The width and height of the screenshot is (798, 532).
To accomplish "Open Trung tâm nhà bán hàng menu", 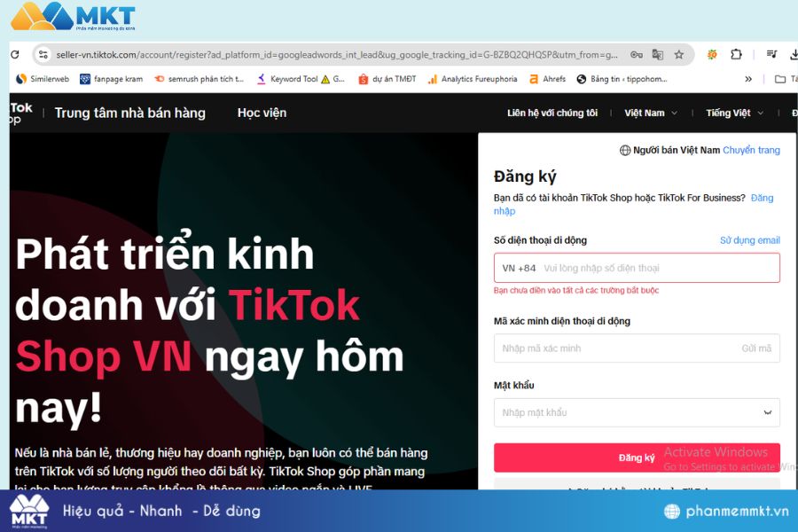I will 129,113.
